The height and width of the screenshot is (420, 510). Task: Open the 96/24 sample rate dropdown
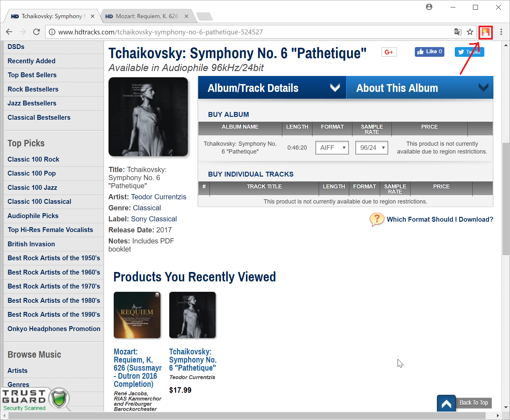coord(372,148)
